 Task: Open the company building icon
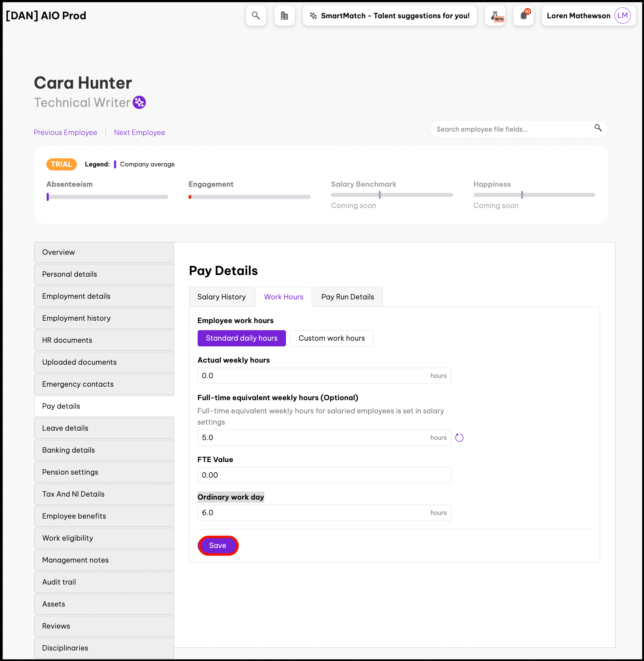284,16
